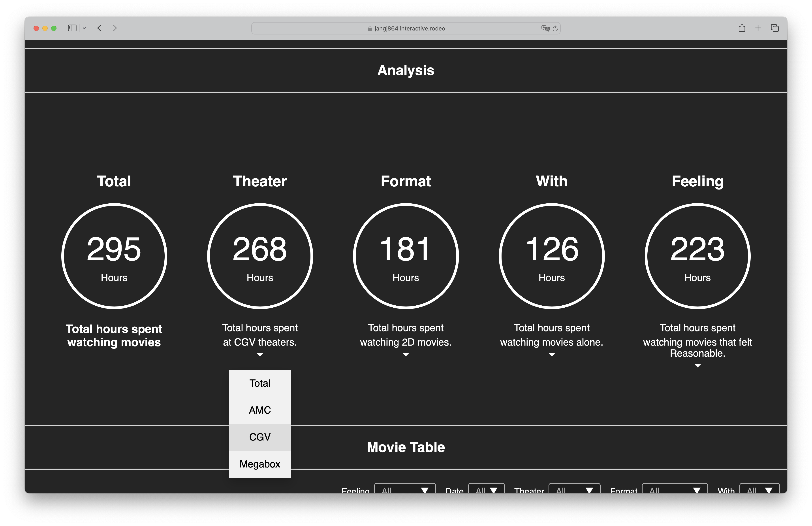
Task: Expand the With dropdown arrow under movies alone
Action: coord(551,355)
